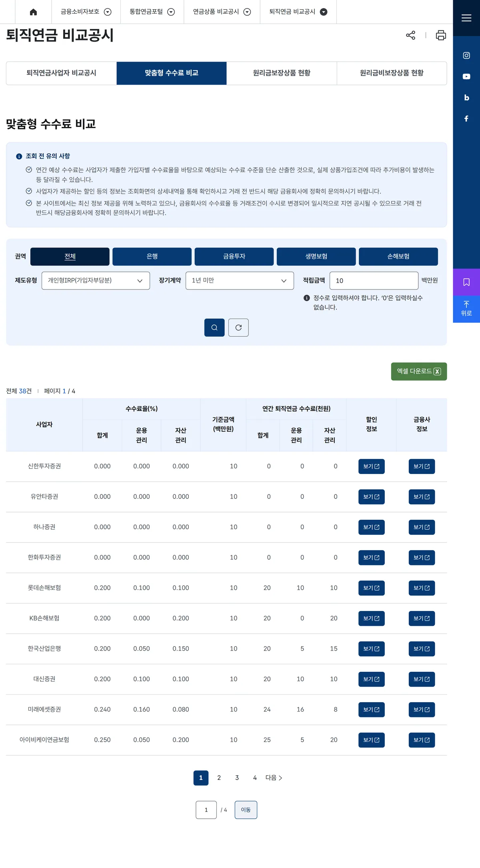Click the purple bookmark icon
Viewport: 480px width, 868px height.
click(x=466, y=282)
